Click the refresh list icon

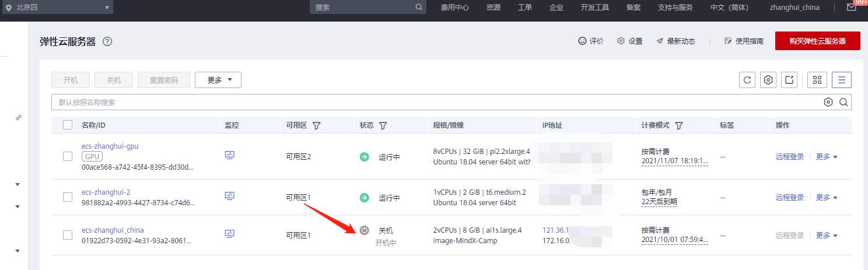(747, 80)
